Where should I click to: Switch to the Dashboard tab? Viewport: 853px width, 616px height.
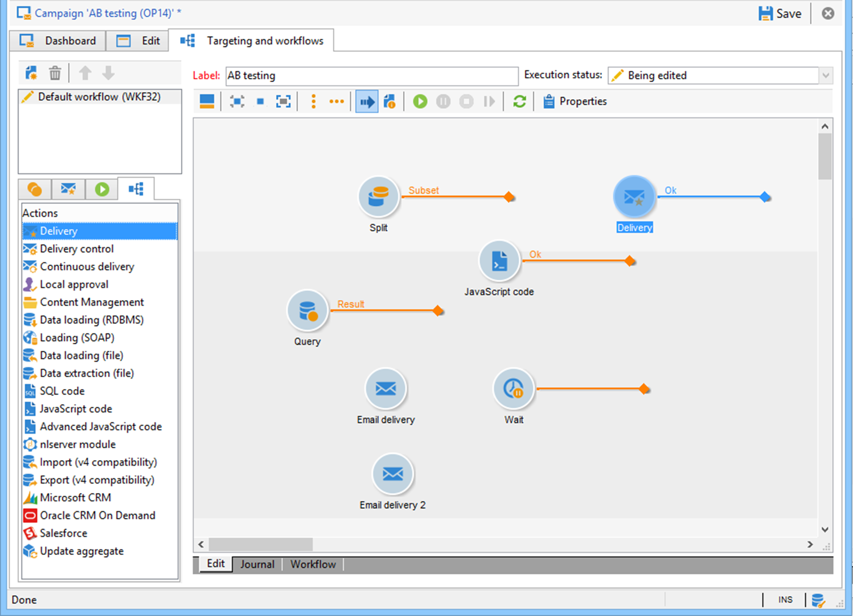(x=58, y=41)
